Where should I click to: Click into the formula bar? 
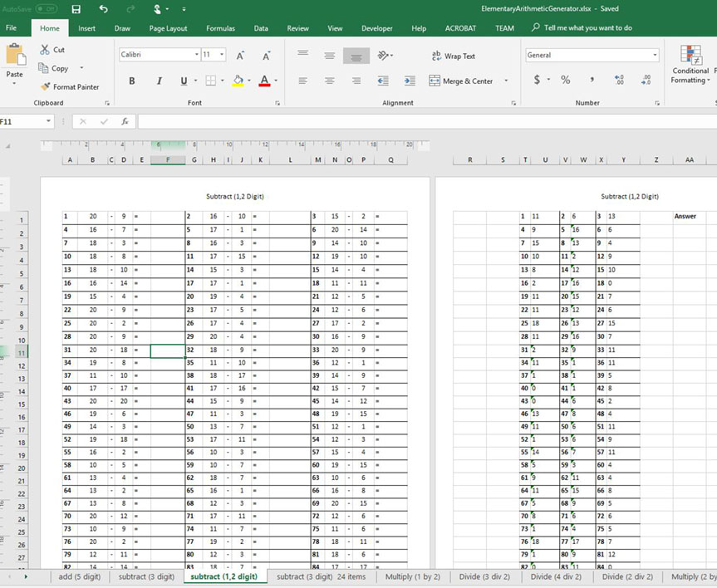click(427, 121)
